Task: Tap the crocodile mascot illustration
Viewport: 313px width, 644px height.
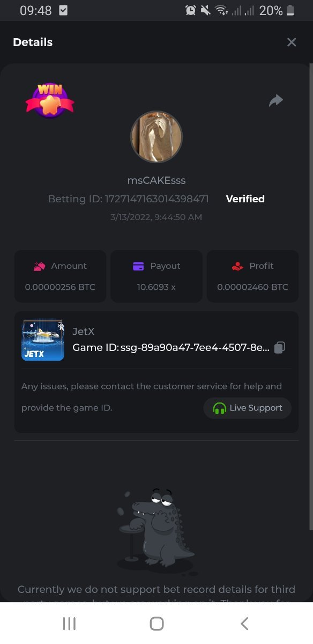Action: [x=155, y=529]
